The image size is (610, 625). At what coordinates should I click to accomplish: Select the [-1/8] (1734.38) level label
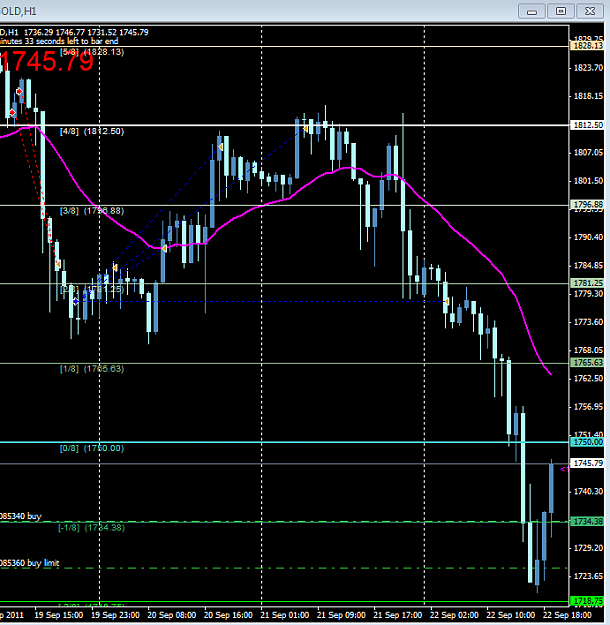[92, 527]
